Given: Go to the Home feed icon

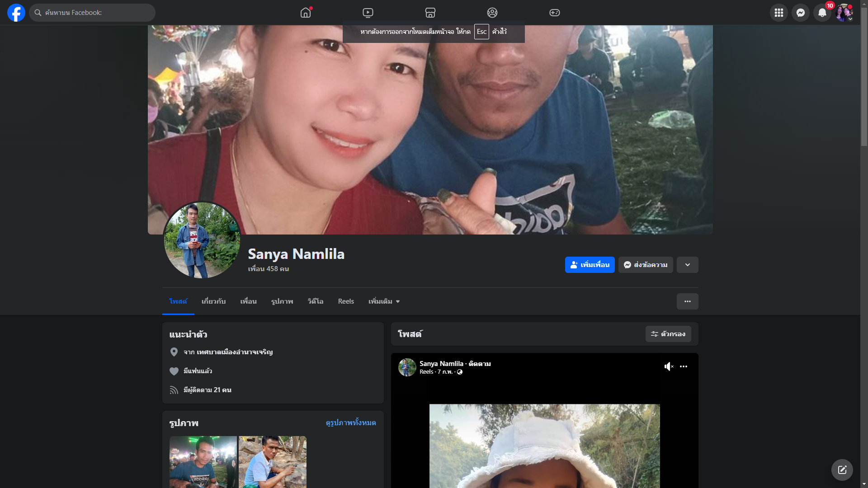Looking at the screenshot, I should click(x=306, y=13).
